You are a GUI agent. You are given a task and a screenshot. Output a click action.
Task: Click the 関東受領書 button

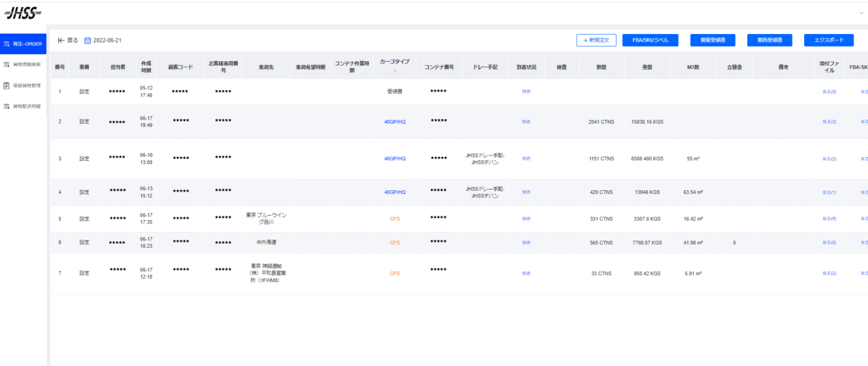(x=713, y=40)
